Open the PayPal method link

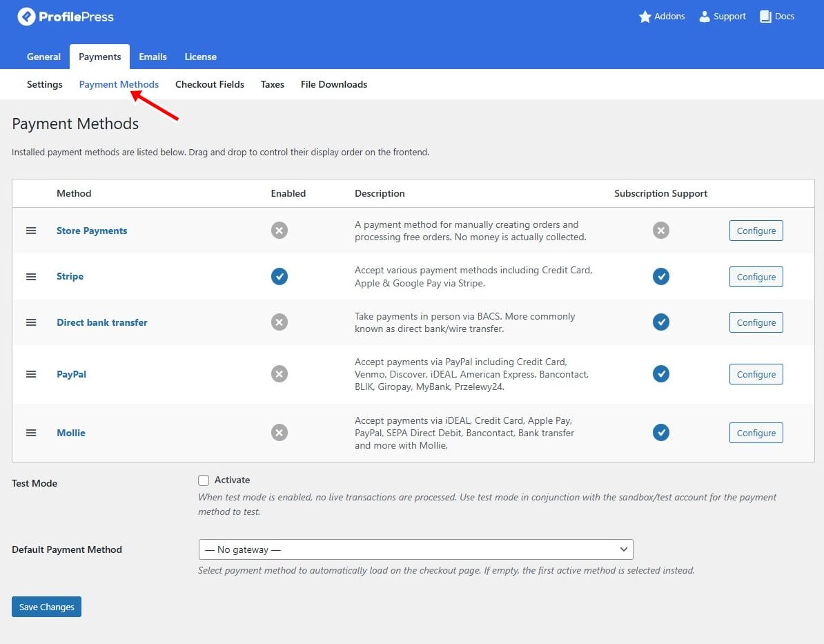click(72, 374)
